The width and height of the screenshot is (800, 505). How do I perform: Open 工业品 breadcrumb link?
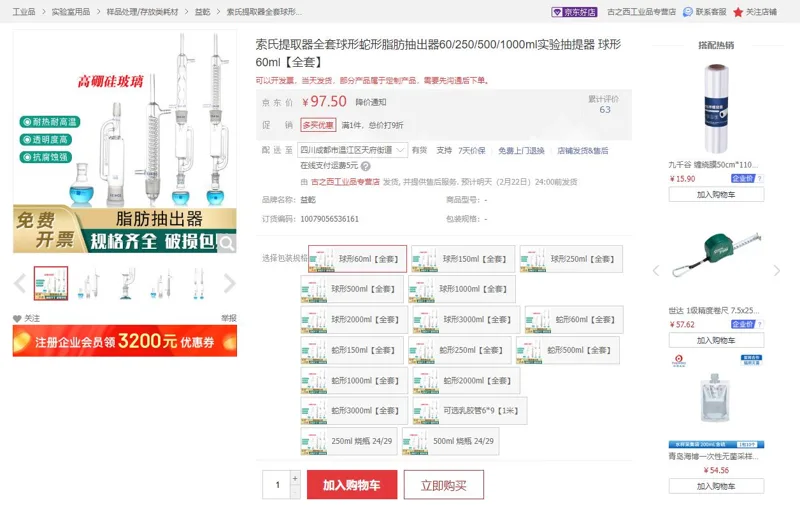coord(24,12)
